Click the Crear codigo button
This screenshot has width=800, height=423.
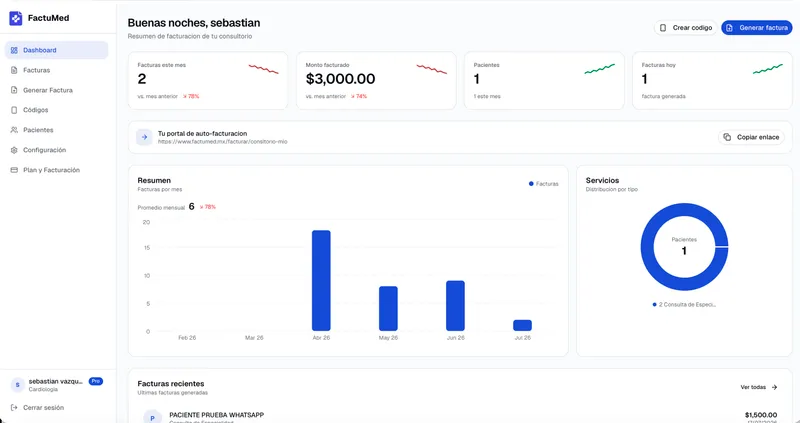(686, 28)
